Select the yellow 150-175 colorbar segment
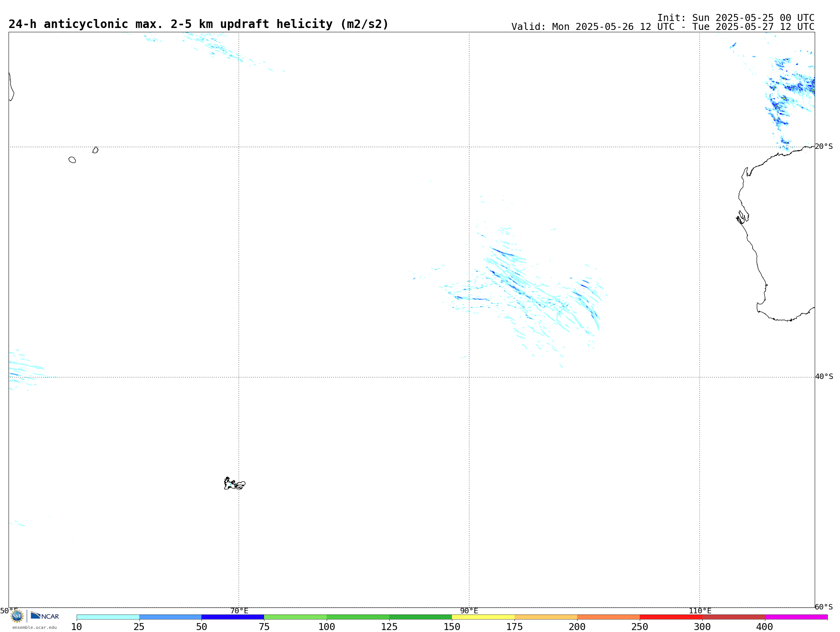 (483, 617)
